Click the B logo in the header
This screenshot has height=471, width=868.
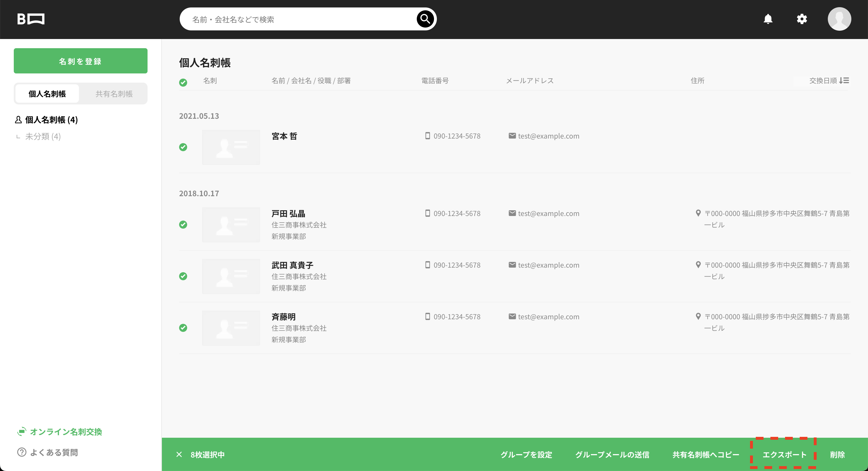tap(31, 19)
